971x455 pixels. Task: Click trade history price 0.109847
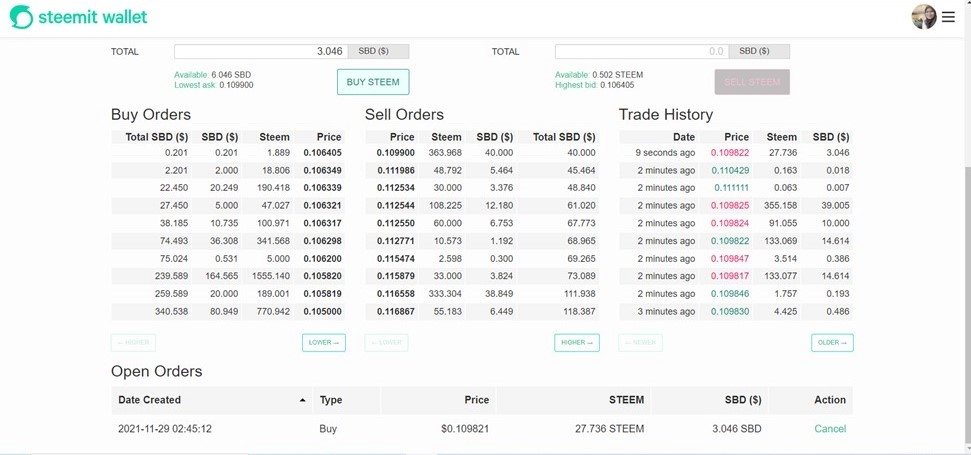pos(729,259)
